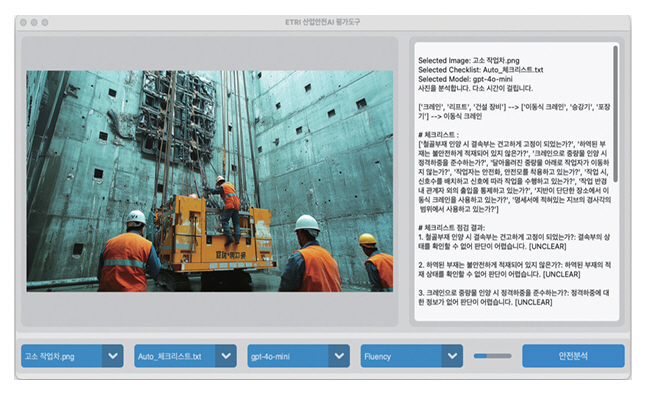This screenshot has width=647, height=398.
Task: Click the chevron arrow of Fluency selector
Action: click(452, 356)
